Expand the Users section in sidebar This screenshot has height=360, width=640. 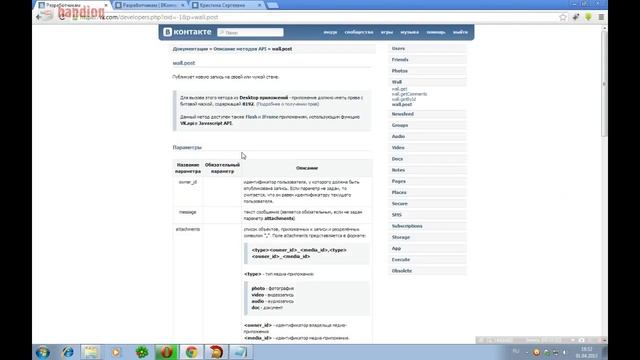(427, 49)
